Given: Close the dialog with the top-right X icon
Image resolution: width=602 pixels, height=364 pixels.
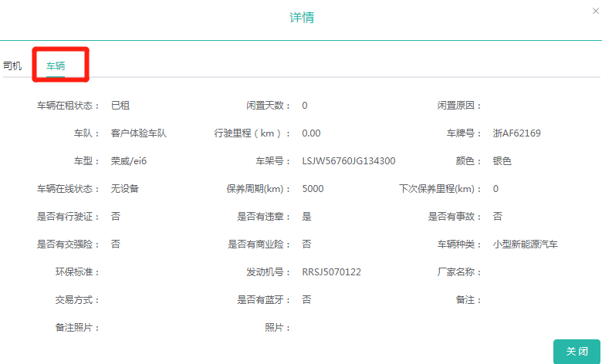Looking at the screenshot, I should pyautogui.click(x=596, y=9).
